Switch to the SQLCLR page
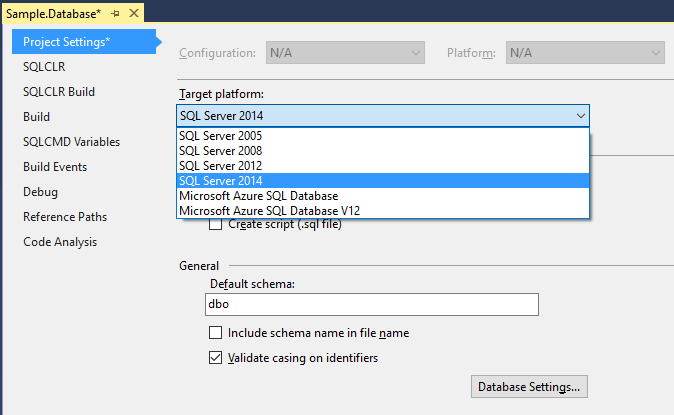Screen dimensions: 674x415 tap(44, 67)
